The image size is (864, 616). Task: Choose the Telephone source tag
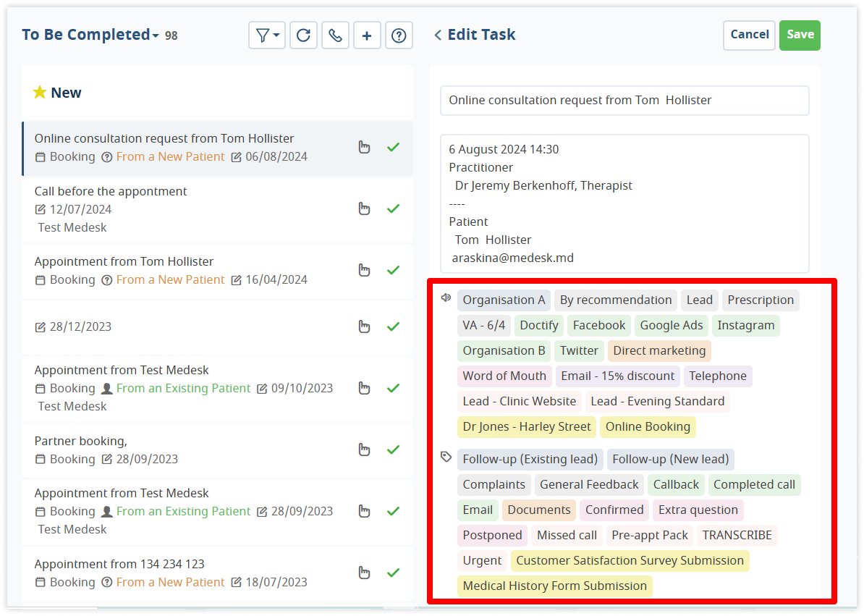click(717, 376)
